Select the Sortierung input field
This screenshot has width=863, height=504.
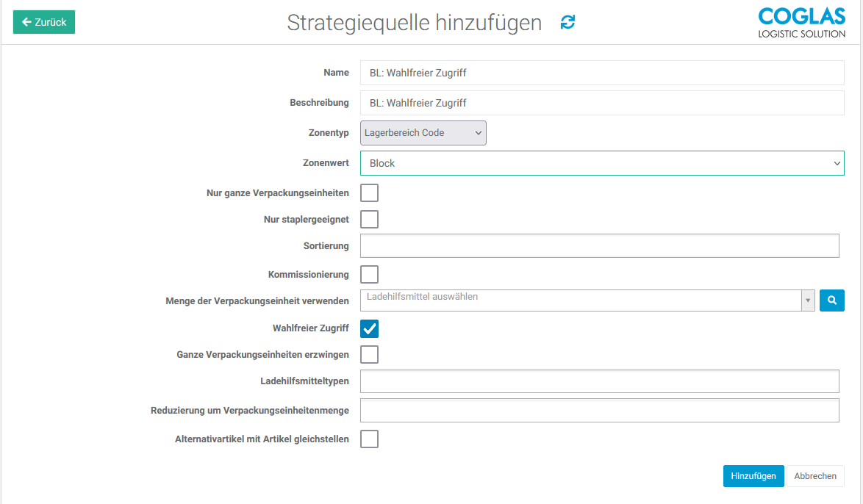pyautogui.click(x=599, y=245)
